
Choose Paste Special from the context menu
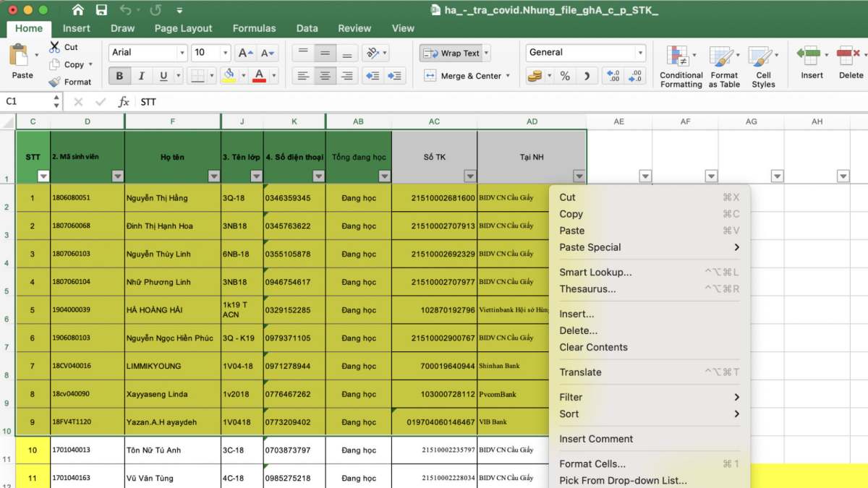click(590, 247)
